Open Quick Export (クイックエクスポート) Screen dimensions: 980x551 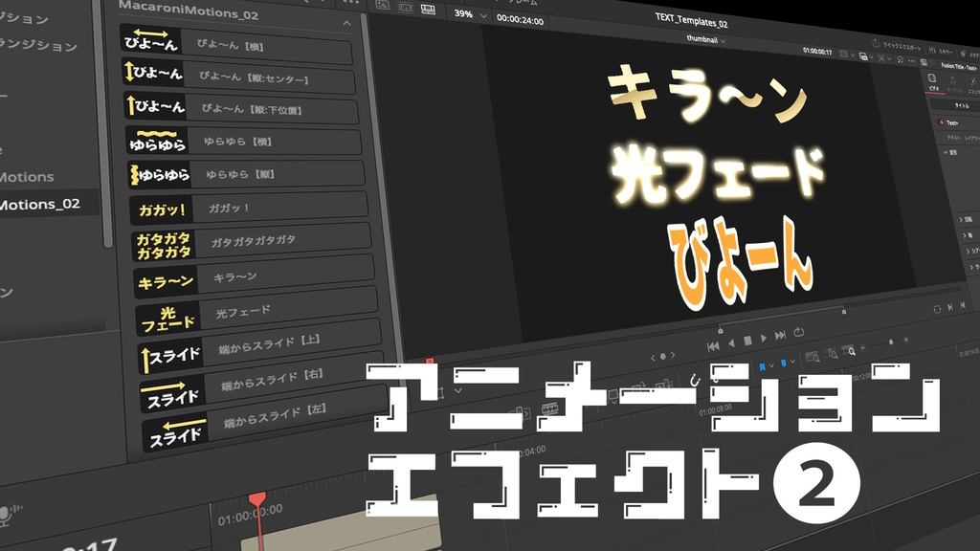(897, 45)
